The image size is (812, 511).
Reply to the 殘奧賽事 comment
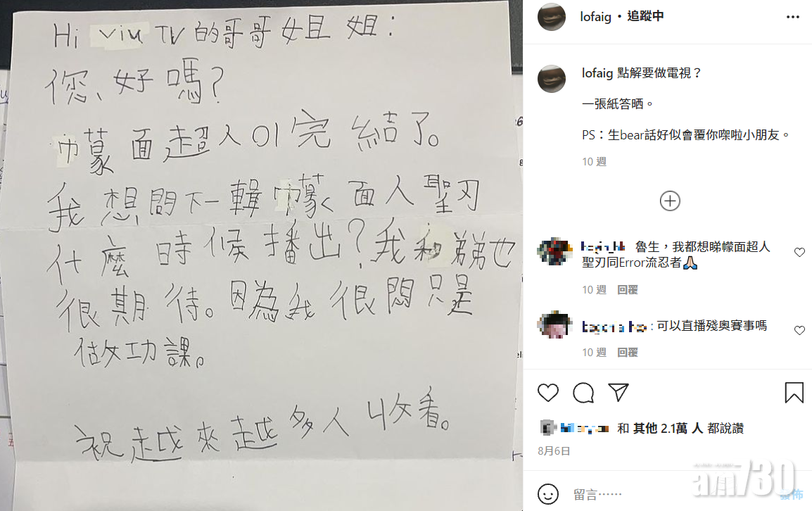point(627,353)
